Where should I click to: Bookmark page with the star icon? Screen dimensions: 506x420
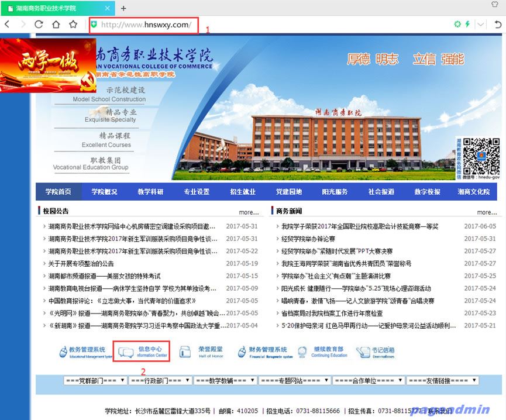click(73, 25)
